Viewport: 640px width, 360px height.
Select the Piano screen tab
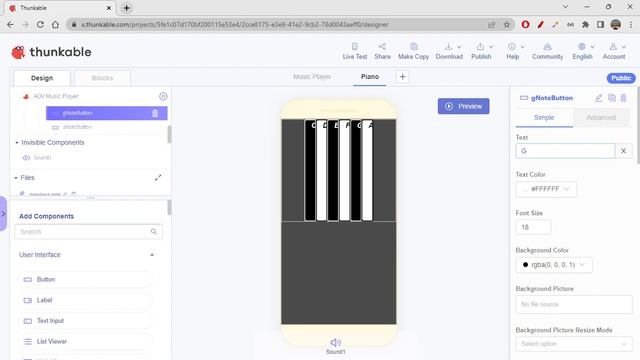tap(370, 77)
